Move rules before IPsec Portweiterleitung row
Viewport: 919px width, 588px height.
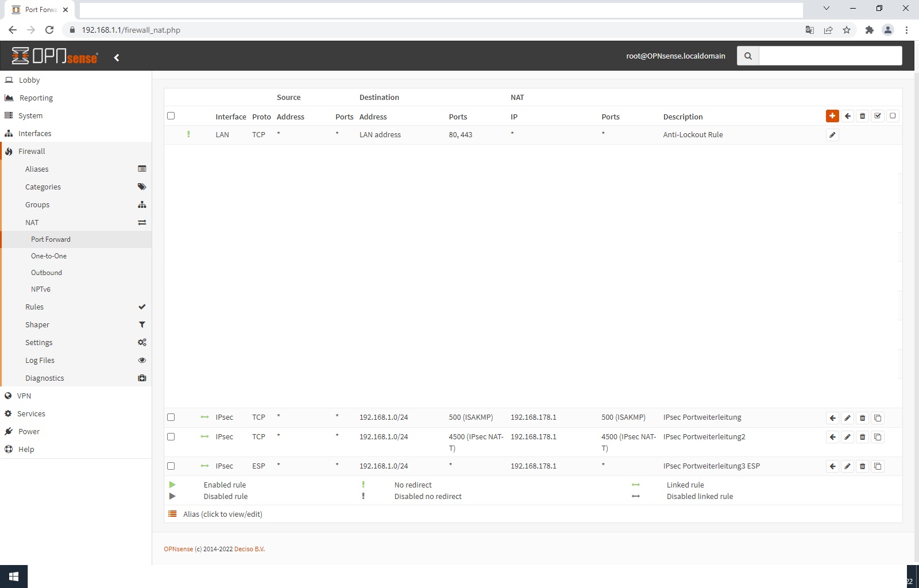point(832,418)
